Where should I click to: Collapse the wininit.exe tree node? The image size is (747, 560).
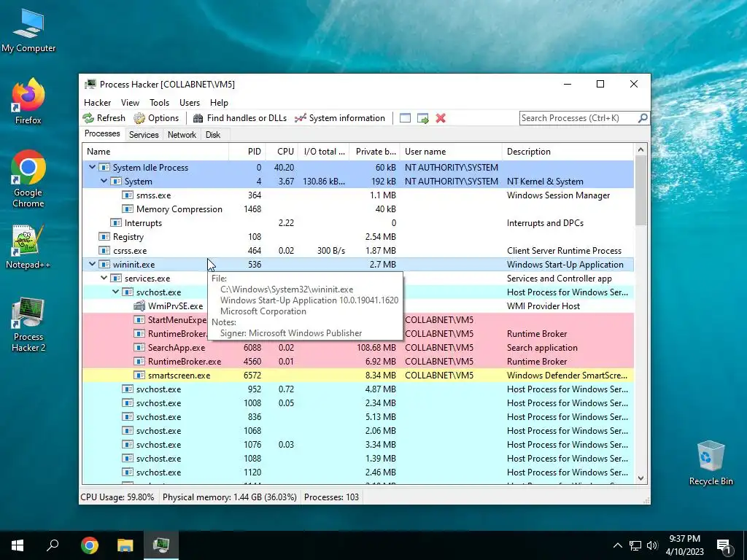(x=93, y=264)
